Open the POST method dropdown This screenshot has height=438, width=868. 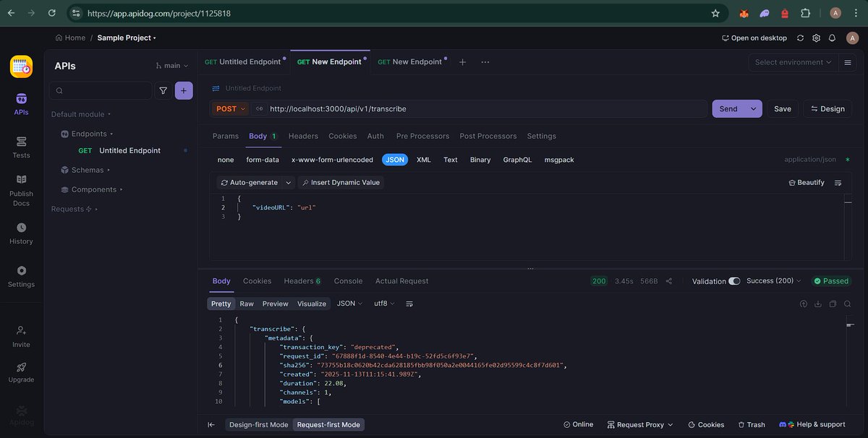click(231, 108)
